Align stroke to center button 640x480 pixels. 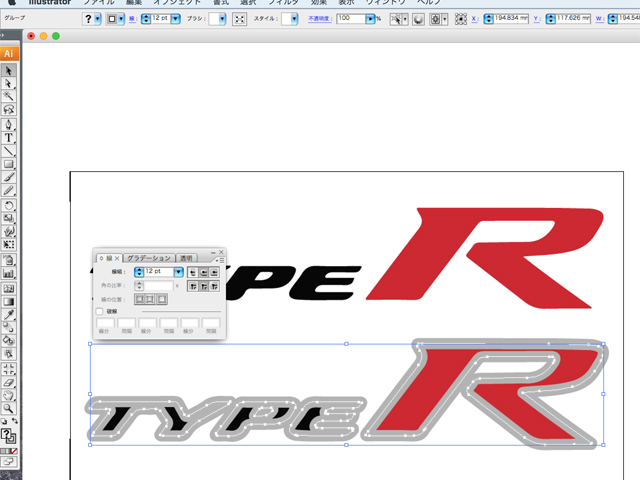point(140,300)
